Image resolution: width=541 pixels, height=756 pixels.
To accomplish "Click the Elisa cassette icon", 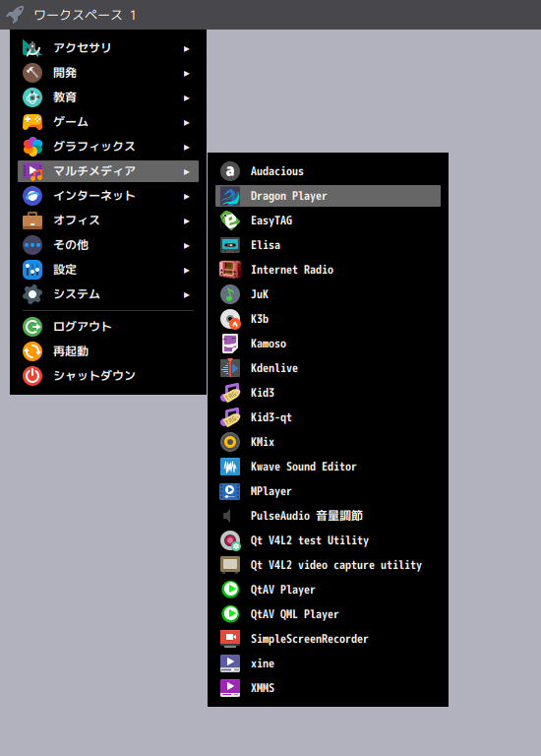I will tap(230, 245).
